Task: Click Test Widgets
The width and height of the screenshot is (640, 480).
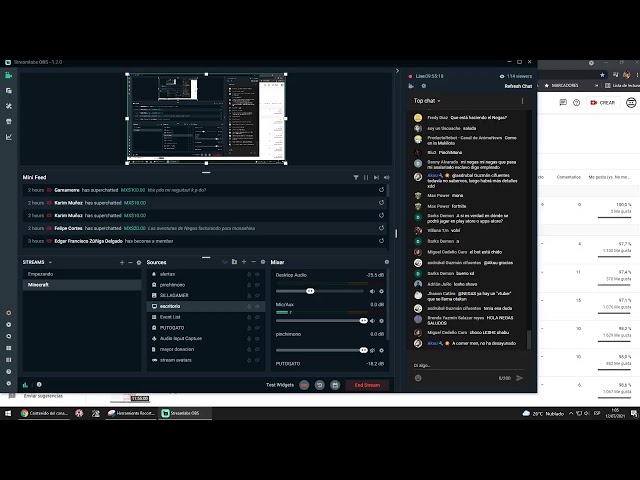Action: coord(280,385)
